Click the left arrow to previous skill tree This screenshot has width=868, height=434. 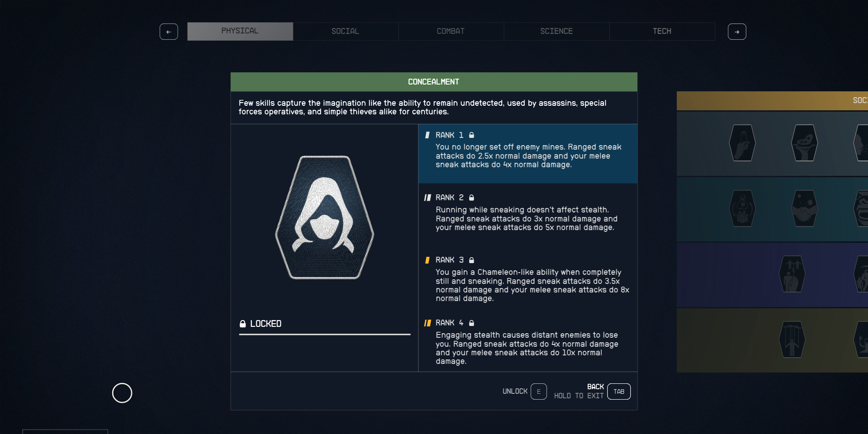coord(169,32)
